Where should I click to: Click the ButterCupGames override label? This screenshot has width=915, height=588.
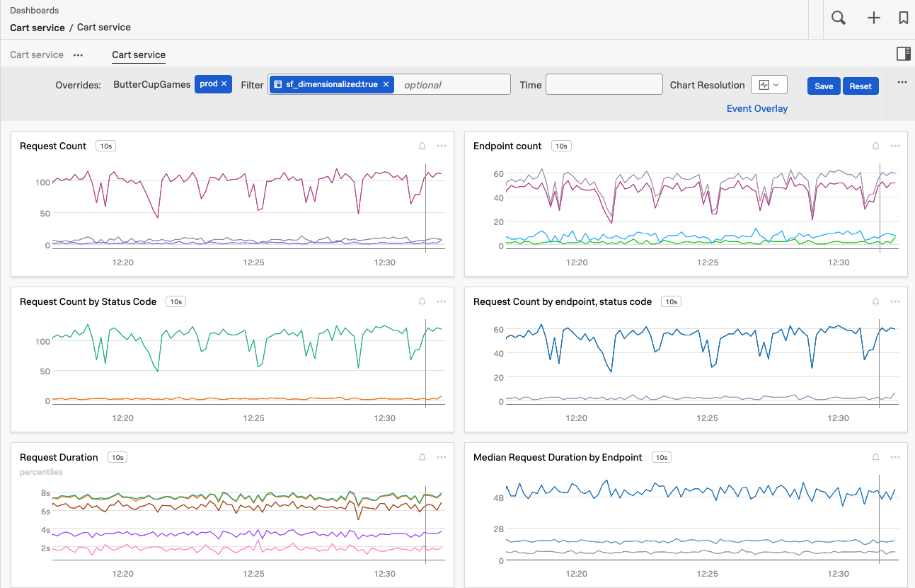[x=152, y=84]
